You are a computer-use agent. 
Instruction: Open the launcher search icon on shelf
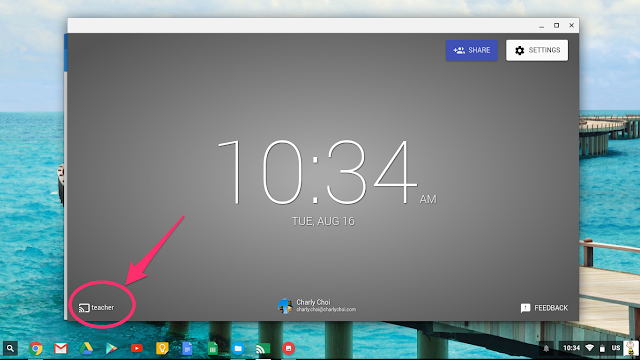(x=10, y=348)
